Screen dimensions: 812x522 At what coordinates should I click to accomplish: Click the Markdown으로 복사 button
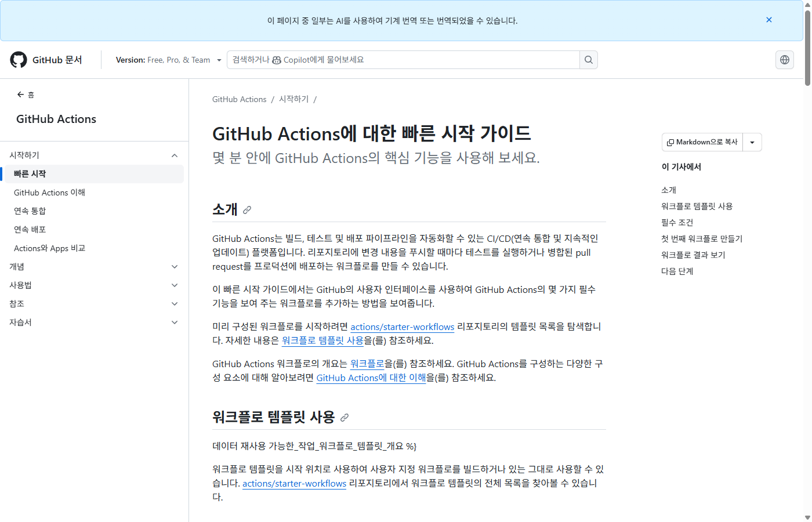703,142
